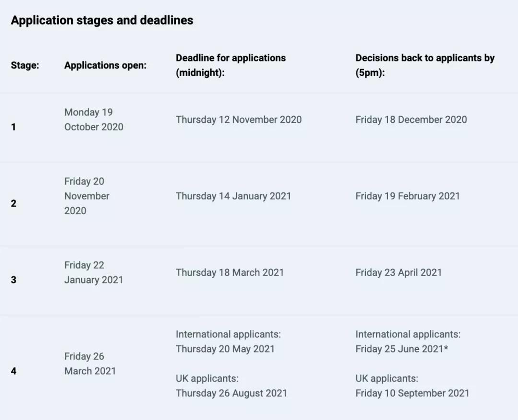This screenshot has height=420, width=518.
Task: Select the Thursday 18 March 2021 deadline
Action: coord(230,272)
